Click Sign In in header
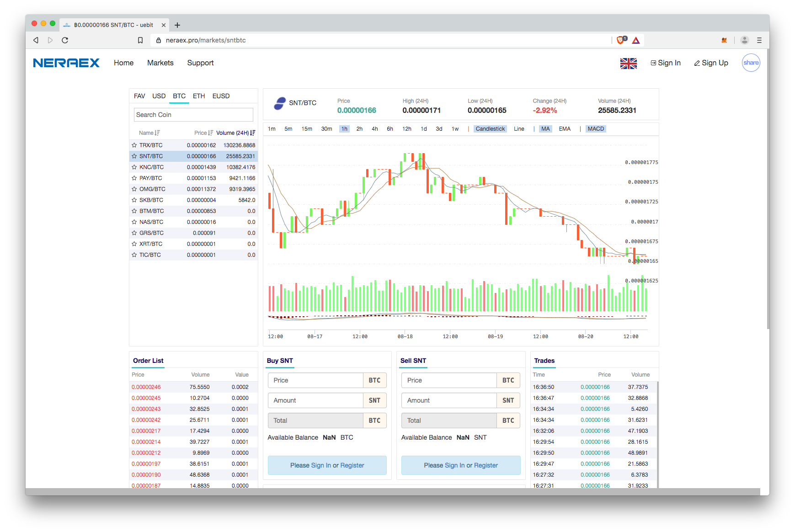Viewport: 795px width, 532px height. click(666, 63)
